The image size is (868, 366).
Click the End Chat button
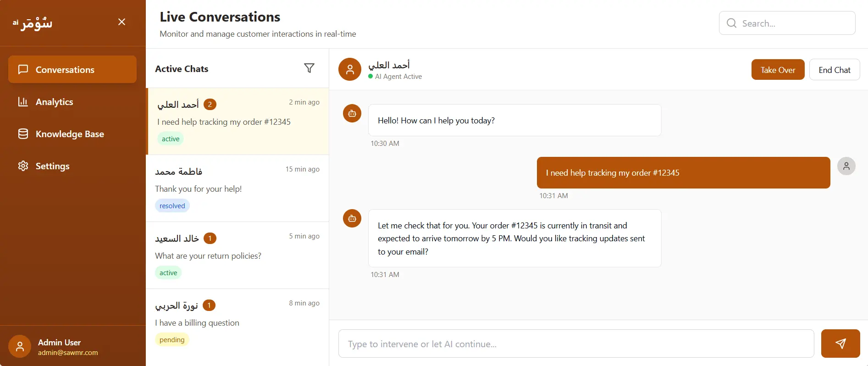tap(835, 69)
